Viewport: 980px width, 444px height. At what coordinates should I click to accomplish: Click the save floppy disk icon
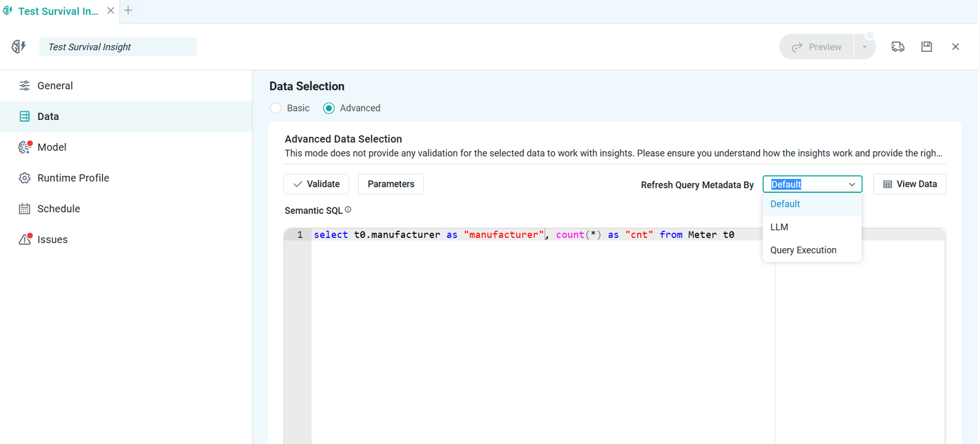pos(927,47)
